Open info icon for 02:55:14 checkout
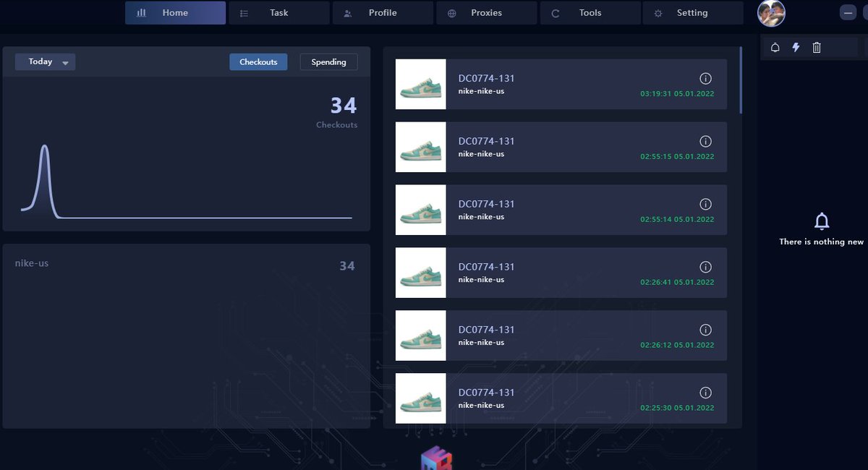This screenshot has height=470, width=868. point(706,204)
